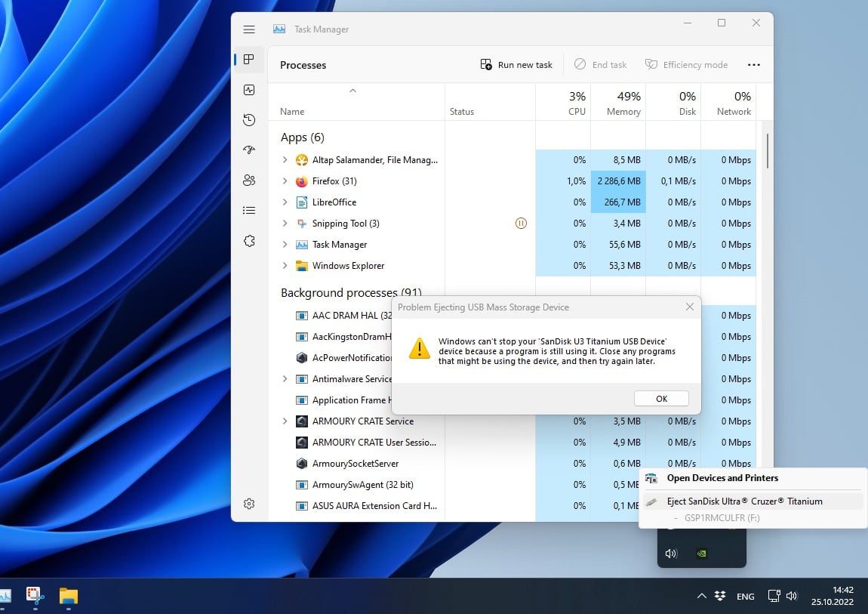Expand the Altap Salamander process group

click(285, 160)
